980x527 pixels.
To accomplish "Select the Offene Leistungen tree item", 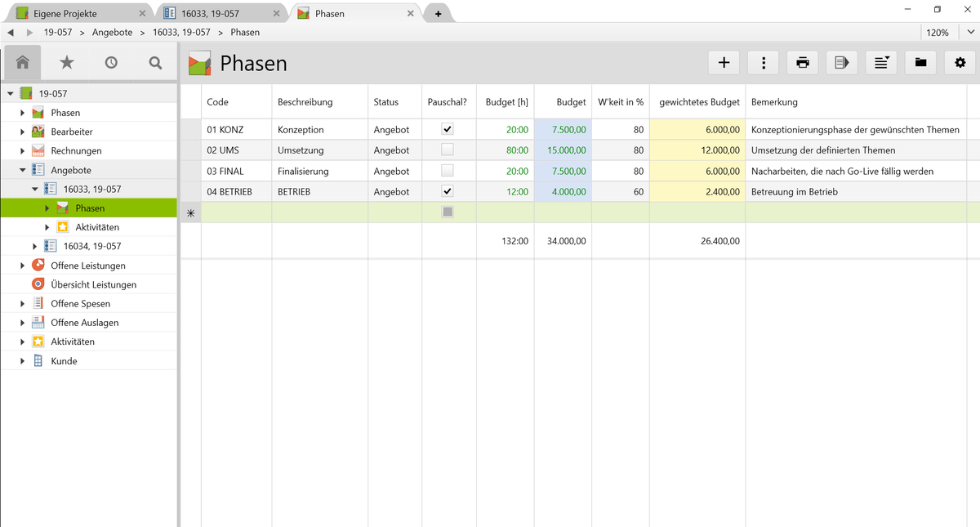I will pos(87,266).
